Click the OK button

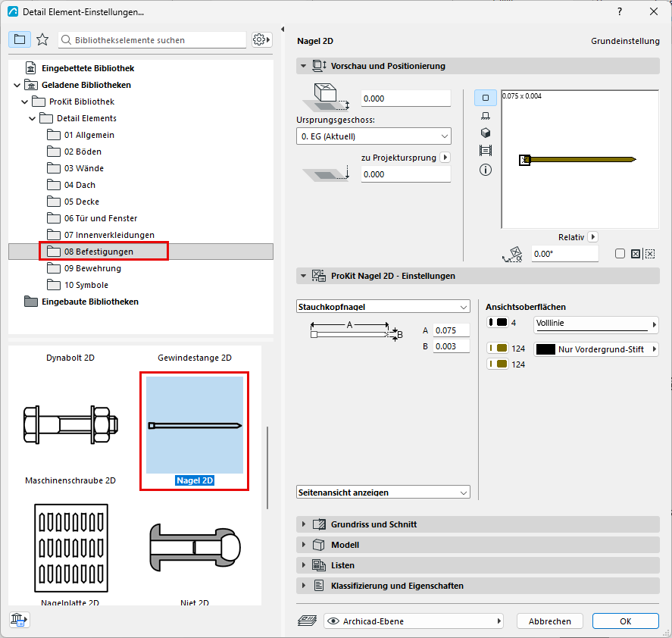tap(625, 621)
